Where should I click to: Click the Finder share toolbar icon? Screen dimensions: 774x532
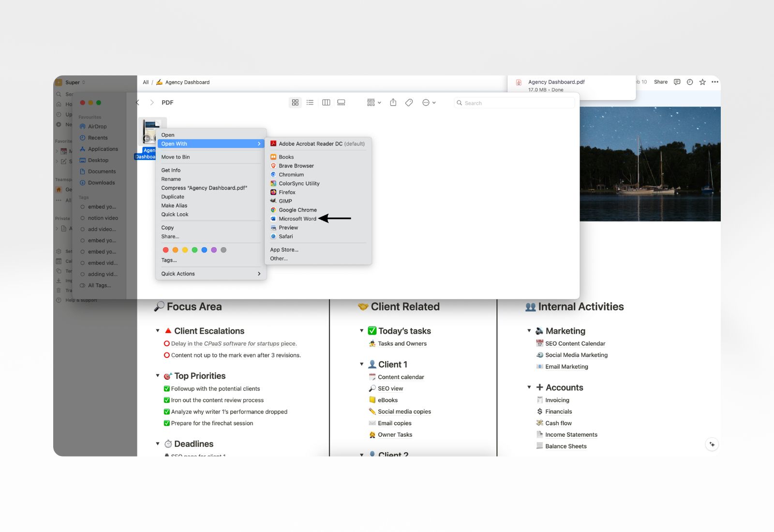[x=393, y=103]
